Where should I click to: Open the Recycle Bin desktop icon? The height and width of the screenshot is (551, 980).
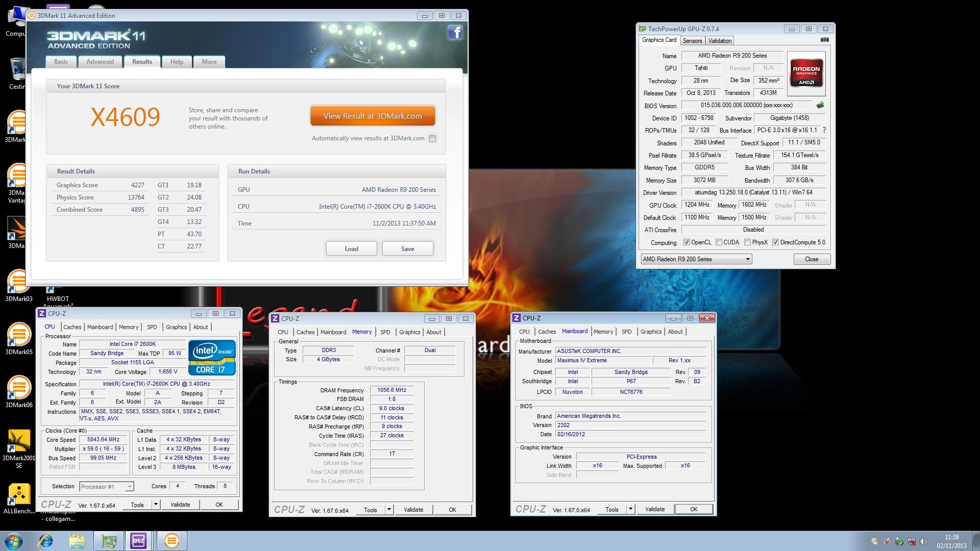(x=17, y=70)
